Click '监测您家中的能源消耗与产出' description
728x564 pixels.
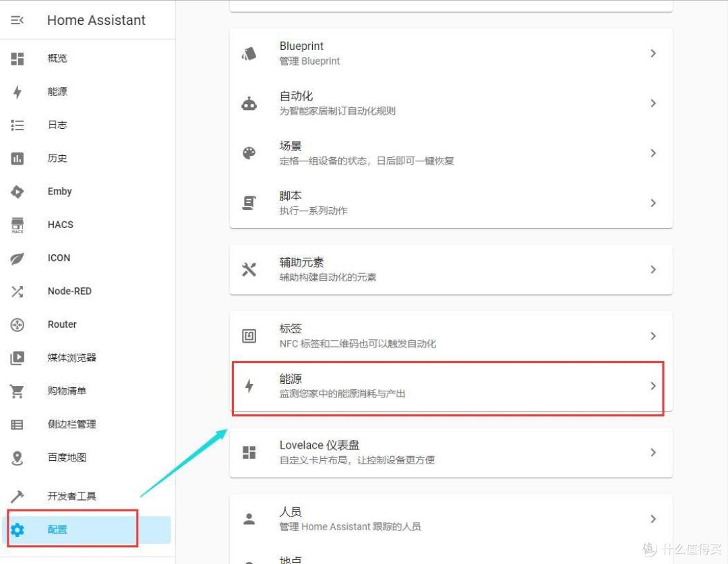[x=342, y=393]
